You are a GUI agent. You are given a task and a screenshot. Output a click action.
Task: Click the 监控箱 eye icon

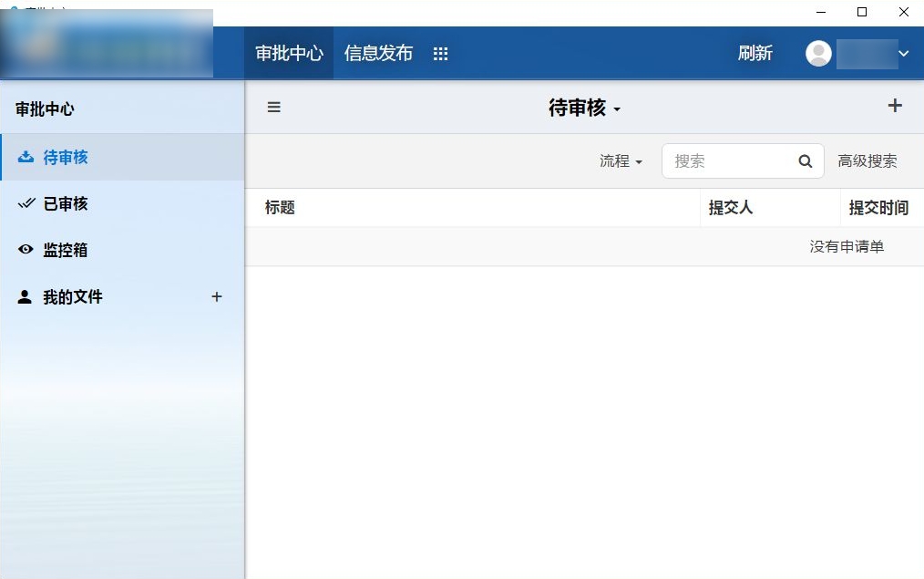(x=26, y=250)
